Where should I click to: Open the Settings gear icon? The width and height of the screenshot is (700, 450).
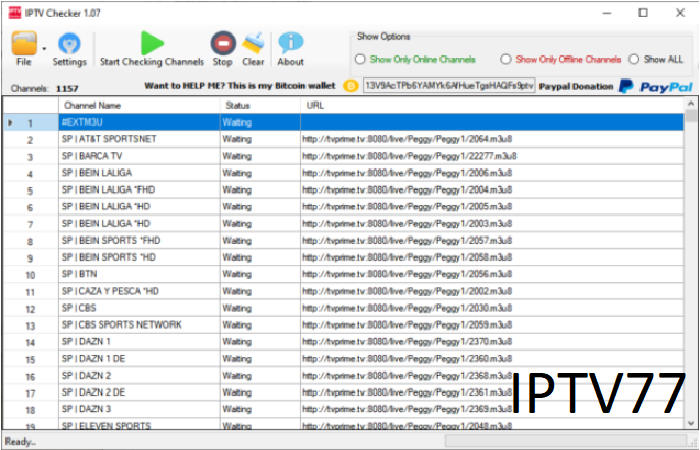tap(69, 44)
